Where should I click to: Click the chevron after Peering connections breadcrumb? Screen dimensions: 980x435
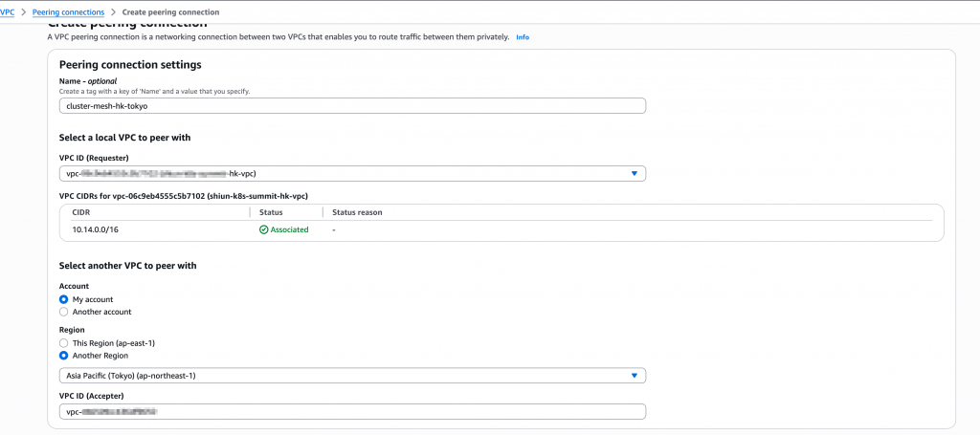tap(113, 11)
